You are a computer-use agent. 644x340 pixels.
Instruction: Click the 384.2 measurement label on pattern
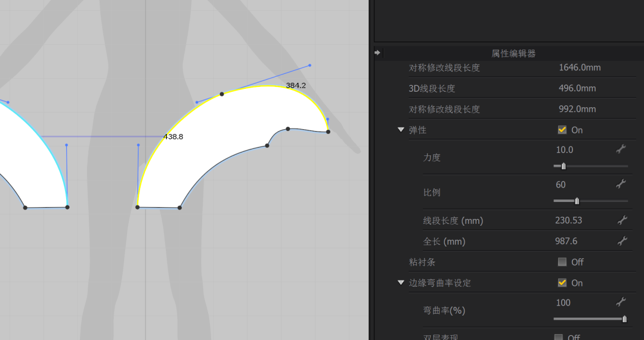[x=296, y=85]
